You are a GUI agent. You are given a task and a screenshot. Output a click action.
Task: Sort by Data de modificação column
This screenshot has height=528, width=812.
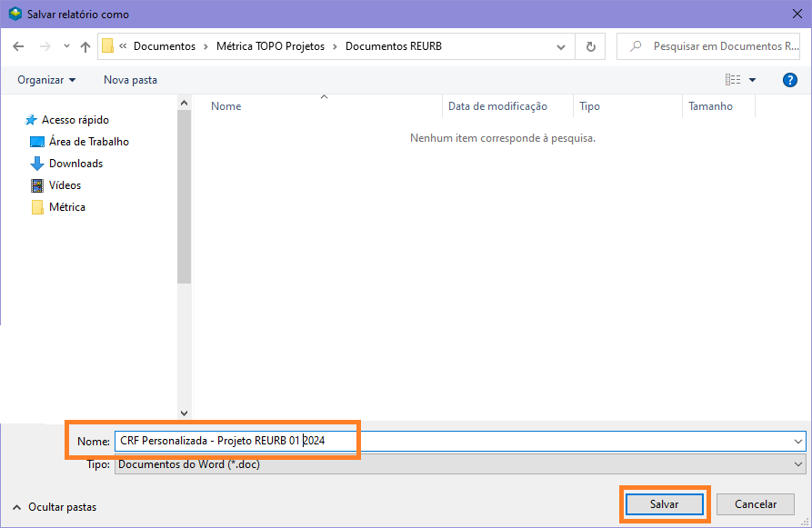point(497,106)
